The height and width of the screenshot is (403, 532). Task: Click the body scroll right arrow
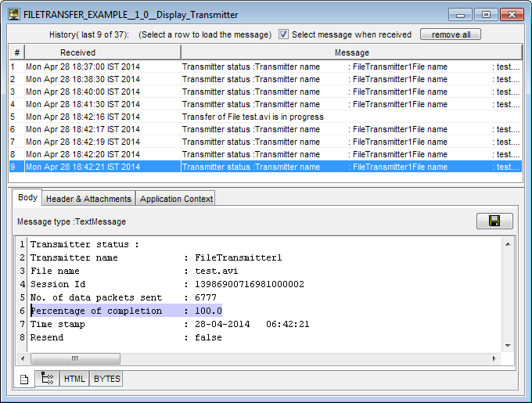coord(494,358)
